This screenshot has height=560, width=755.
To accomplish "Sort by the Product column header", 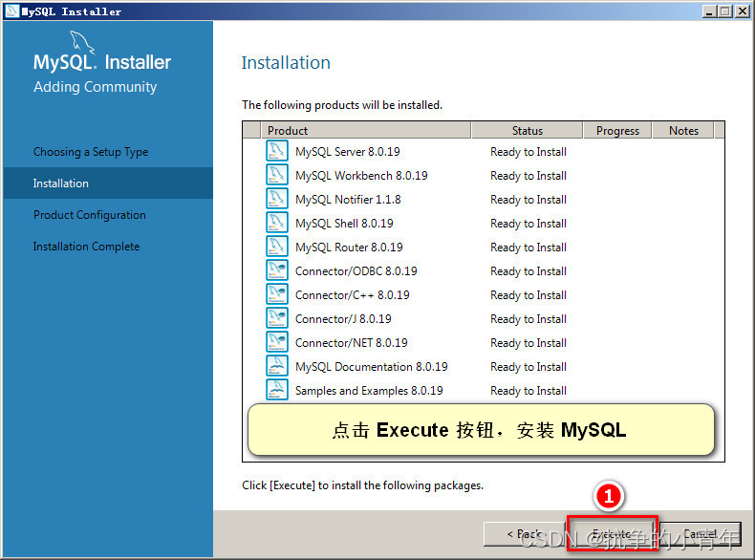I will click(x=365, y=131).
